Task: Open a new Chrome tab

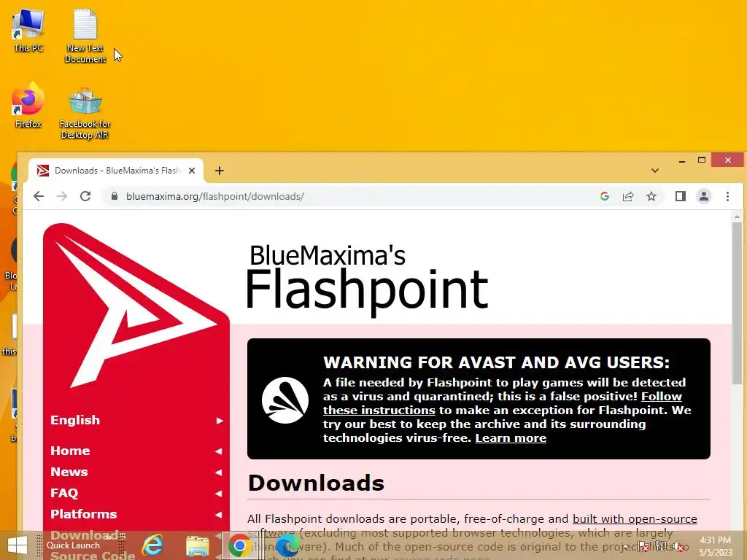Action: pyautogui.click(x=219, y=171)
